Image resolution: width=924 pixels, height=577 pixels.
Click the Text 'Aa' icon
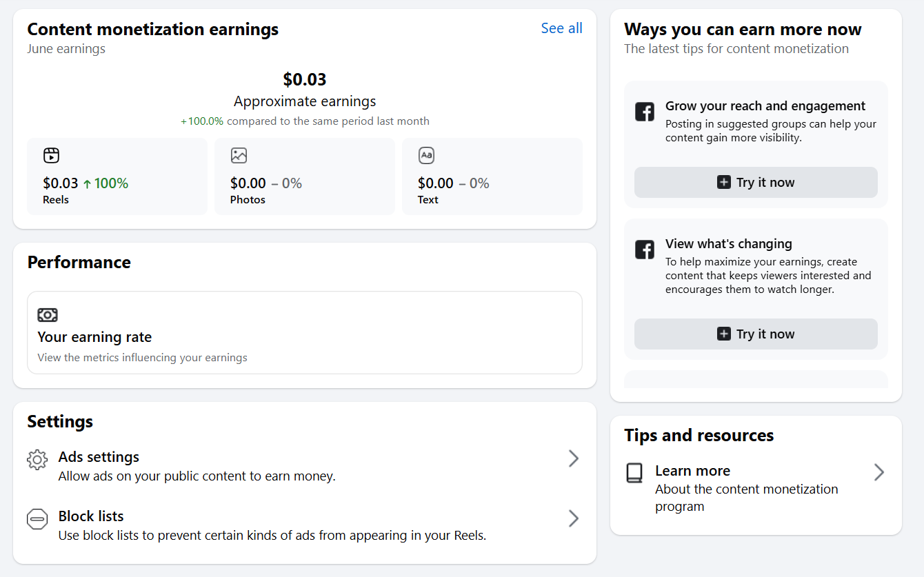coord(426,155)
